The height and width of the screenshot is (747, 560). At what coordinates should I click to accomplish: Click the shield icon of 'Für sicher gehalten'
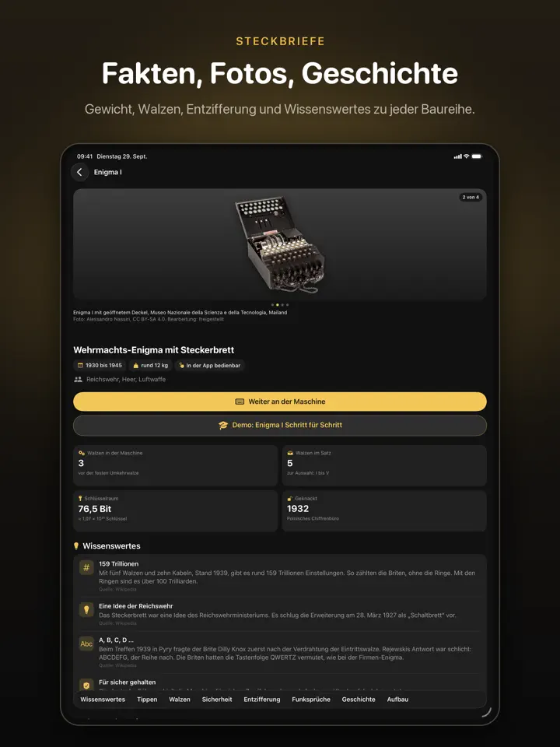(x=86, y=685)
